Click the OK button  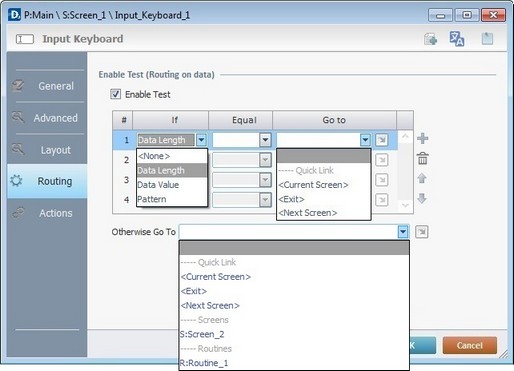tap(423, 345)
